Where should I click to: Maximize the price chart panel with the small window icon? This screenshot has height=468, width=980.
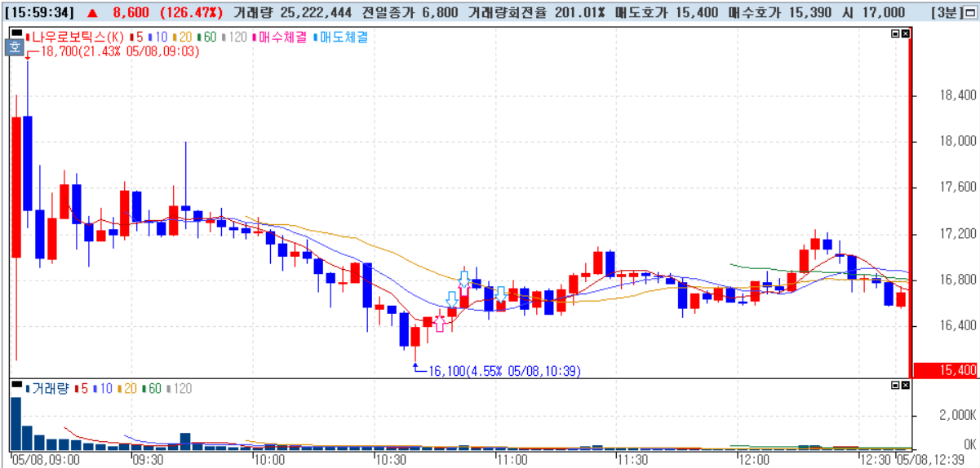click(894, 33)
